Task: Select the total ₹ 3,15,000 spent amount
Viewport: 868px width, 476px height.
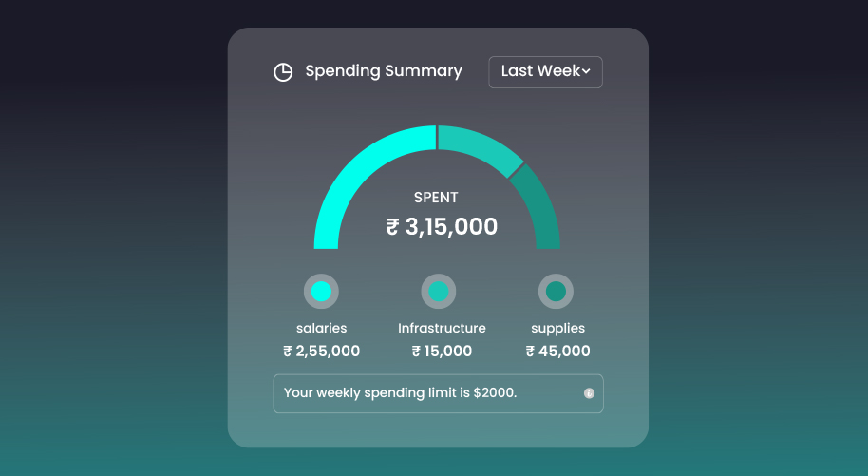Action: tap(442, 227)
